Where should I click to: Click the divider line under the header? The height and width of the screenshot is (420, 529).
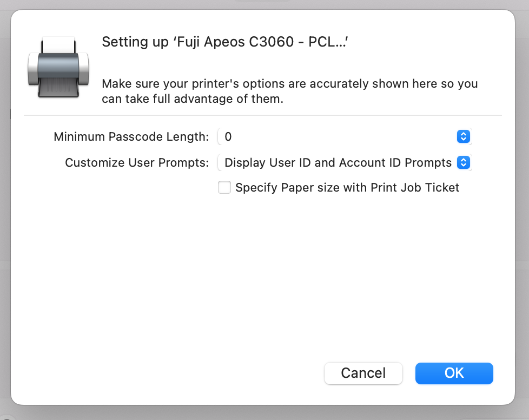[263, 115]
